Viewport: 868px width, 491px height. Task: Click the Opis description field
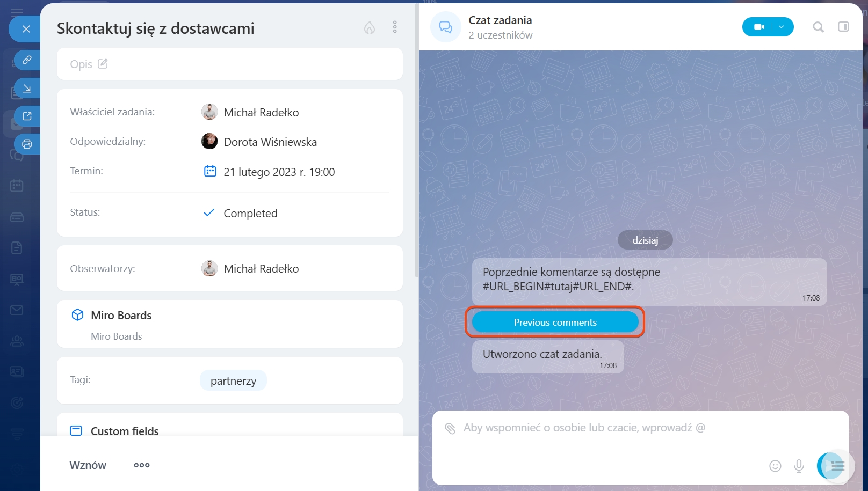point(230,64)
